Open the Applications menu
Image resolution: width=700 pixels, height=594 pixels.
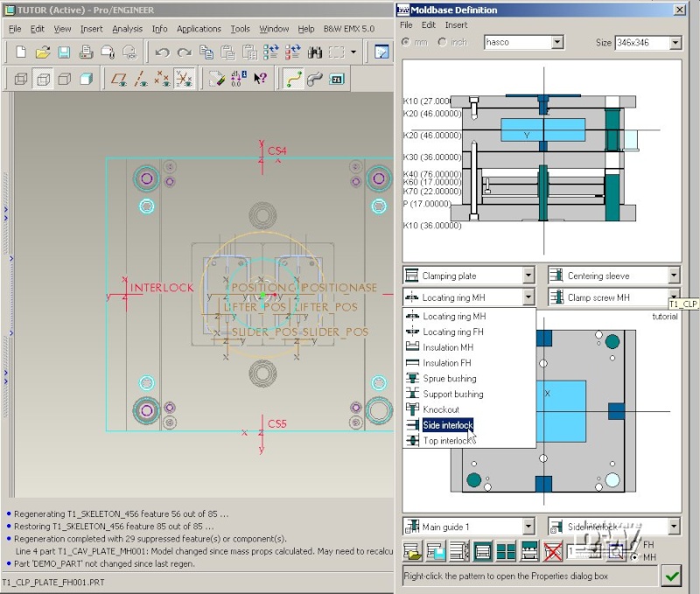click(x=199, y=29)
